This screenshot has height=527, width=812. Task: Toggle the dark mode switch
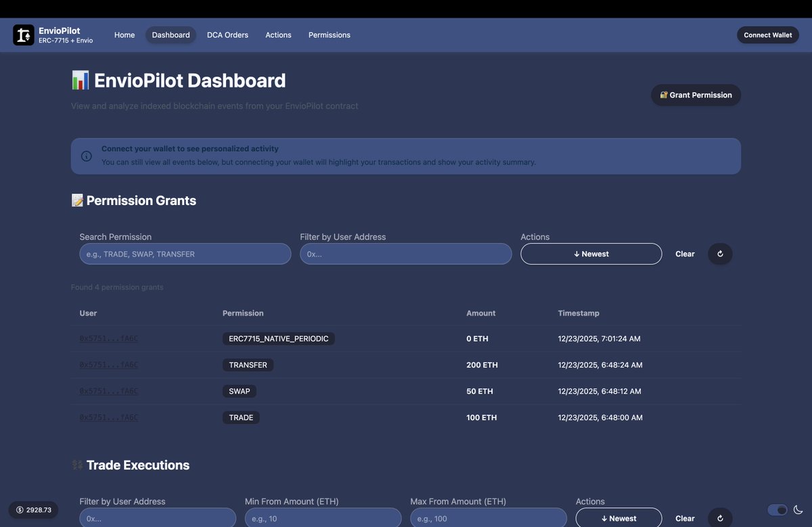click(x=777, y=510)
